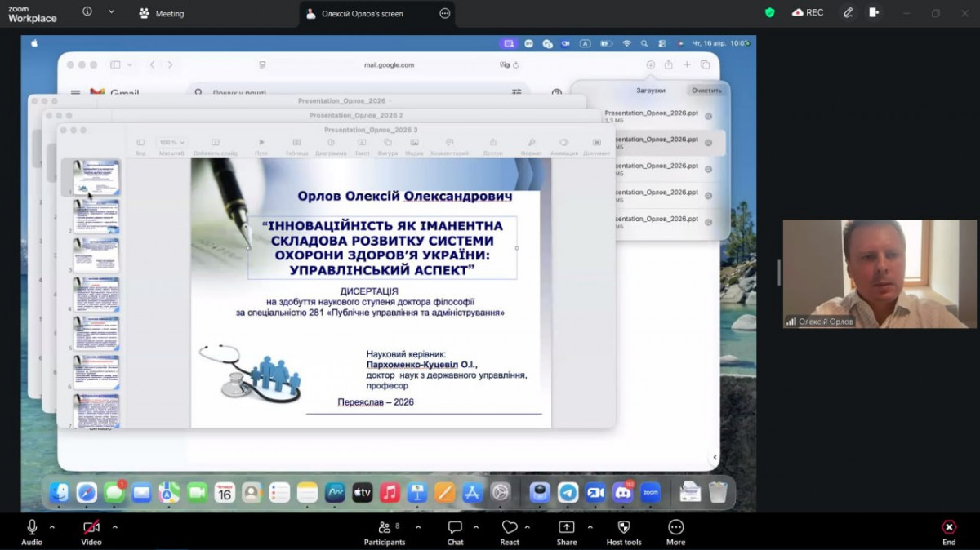980x550 pixels.
Task: Open the React emoji button
Action: coord(510,527)
